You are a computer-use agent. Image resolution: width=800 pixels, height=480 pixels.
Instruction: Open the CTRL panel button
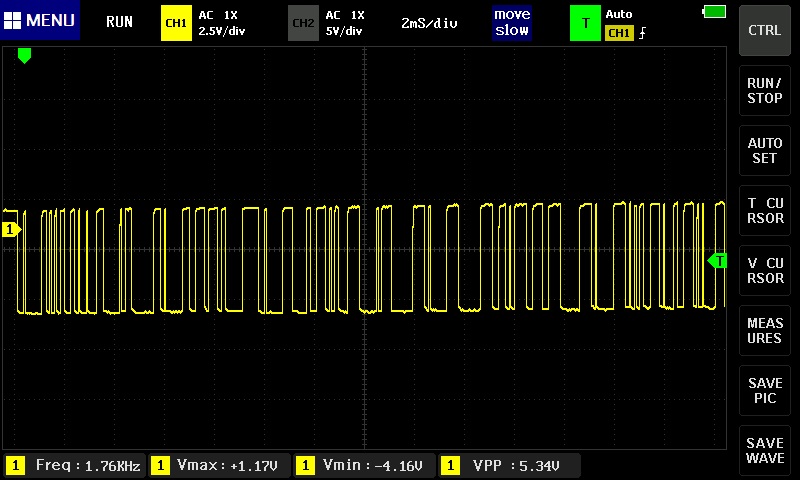click(x=765, y=31)
